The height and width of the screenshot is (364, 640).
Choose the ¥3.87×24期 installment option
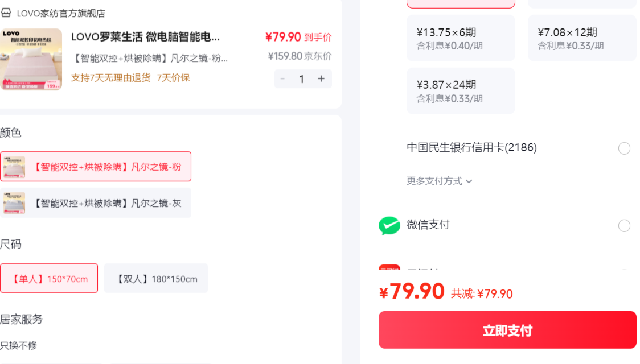[461, 91]
